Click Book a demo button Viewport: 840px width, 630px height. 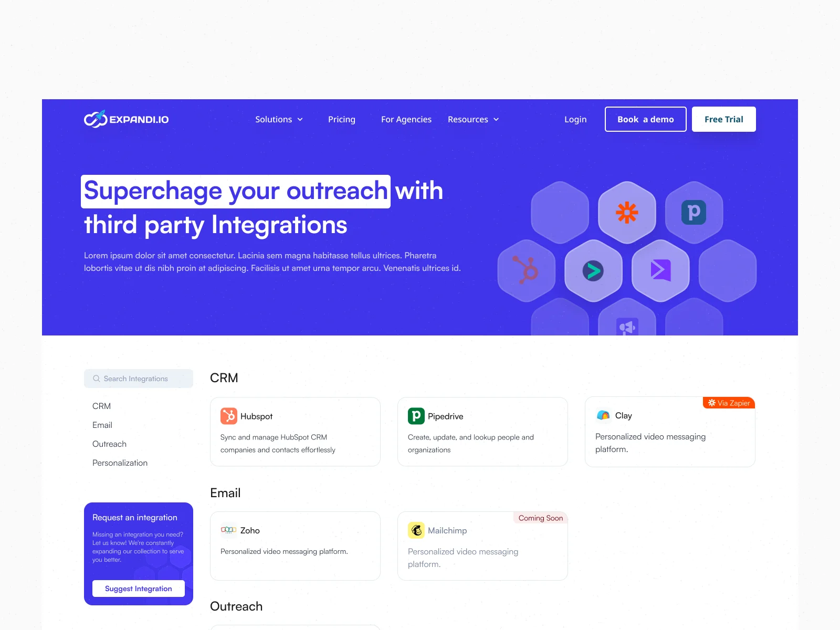tap(646, 119)
